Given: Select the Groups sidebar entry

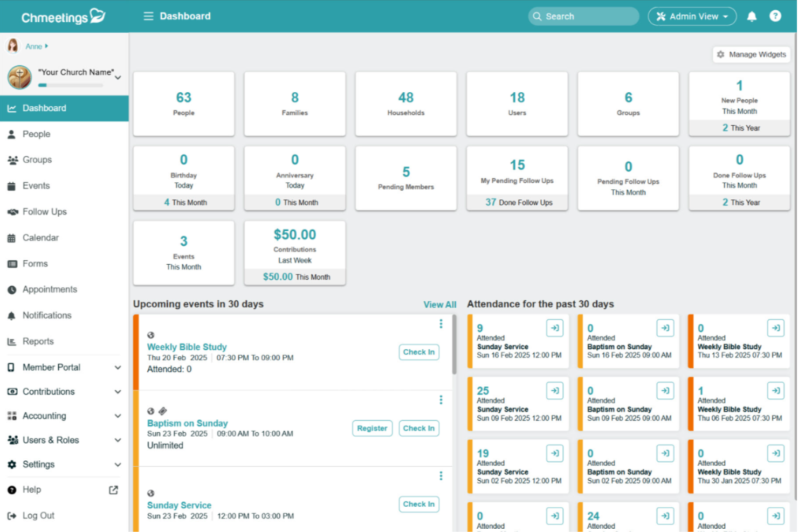Looking at the screenshot, I should pos(37,160).
